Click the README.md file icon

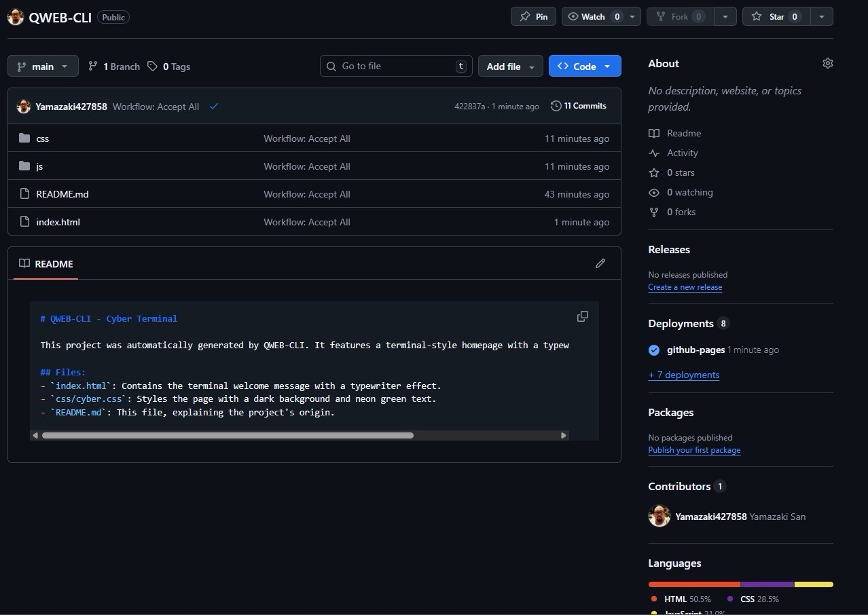click(x=24, y=194)
